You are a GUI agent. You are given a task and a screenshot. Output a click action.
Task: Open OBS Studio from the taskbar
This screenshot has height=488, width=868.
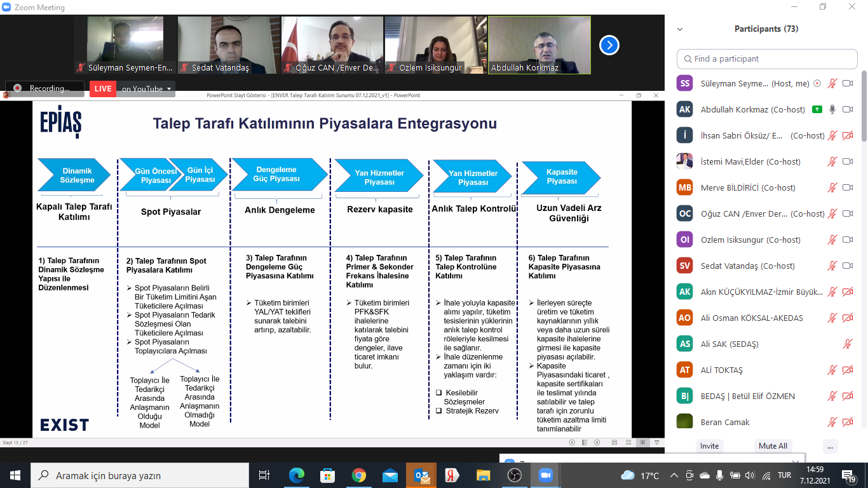coord(514,475)
